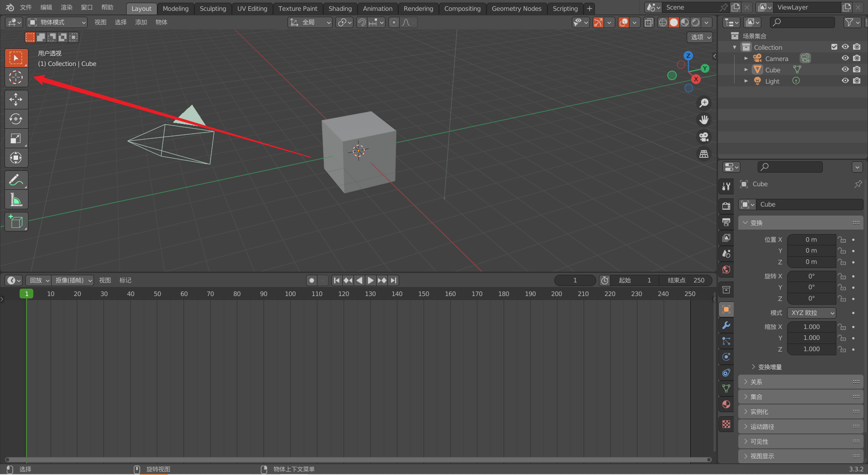Open the 选项 options dropdown
Image resolution: width=868 pixels, height=475 pixels.
coord(701,37)
